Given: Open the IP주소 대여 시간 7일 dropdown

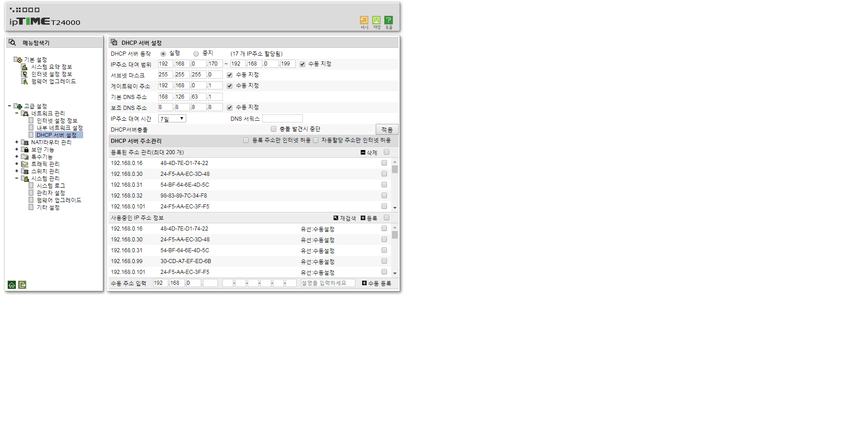Looking at the screenshot, I should tap(172, 118).
